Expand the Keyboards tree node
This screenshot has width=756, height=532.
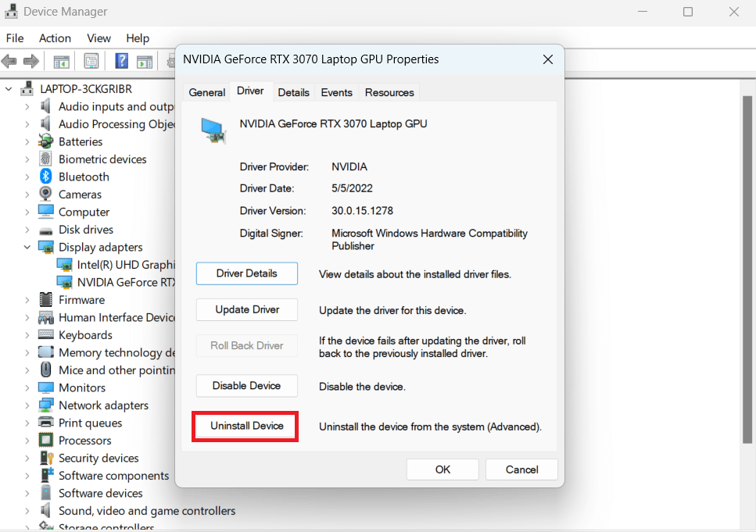[27, 335]
